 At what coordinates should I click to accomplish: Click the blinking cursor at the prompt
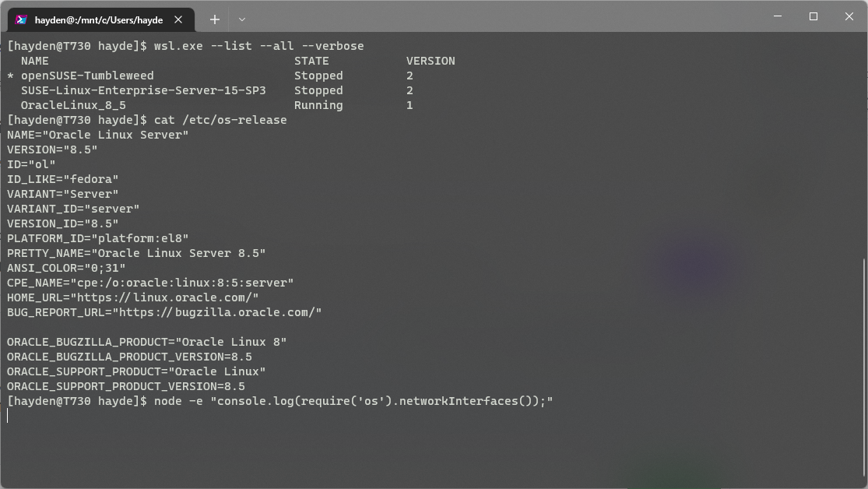[x=7, y=415]
